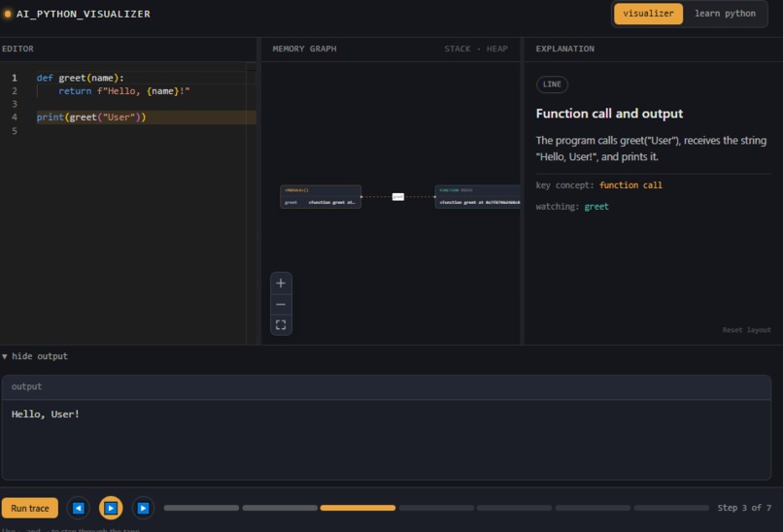The image size is (783, 532).
Task: Switch to the visualizer tab
Action: tap(648, 14)
